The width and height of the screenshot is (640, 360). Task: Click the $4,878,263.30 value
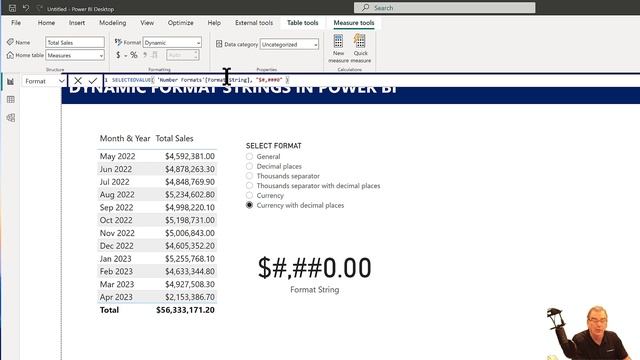pyautogui.click(x=190, y=169)
